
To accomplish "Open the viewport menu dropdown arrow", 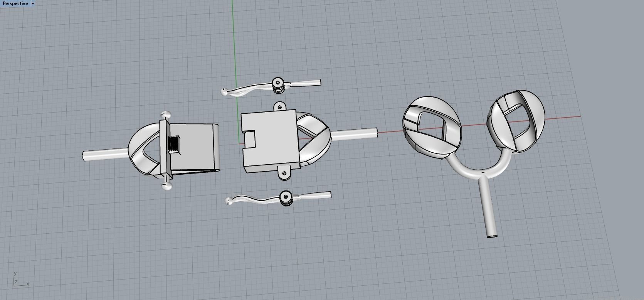I will pyautogui.click(x=33, y=3).
